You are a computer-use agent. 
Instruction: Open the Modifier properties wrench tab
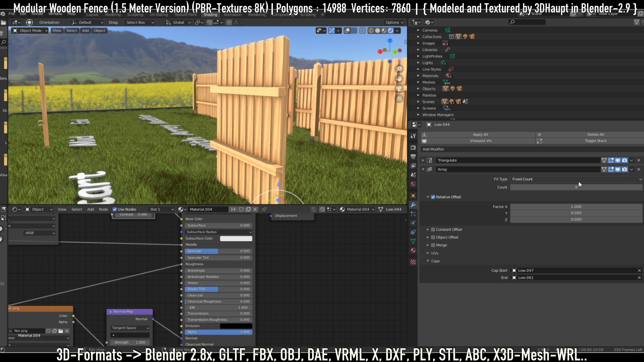pyautogui.click(x=413, y=205)
